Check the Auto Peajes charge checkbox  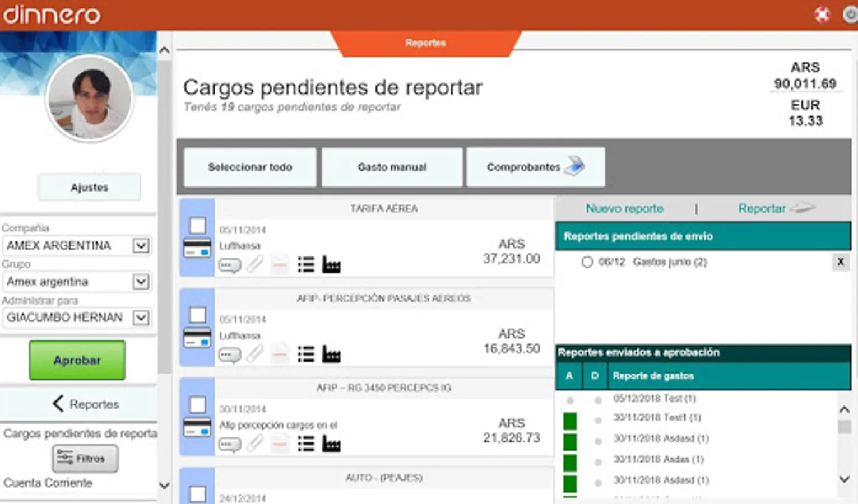[197, 494]
